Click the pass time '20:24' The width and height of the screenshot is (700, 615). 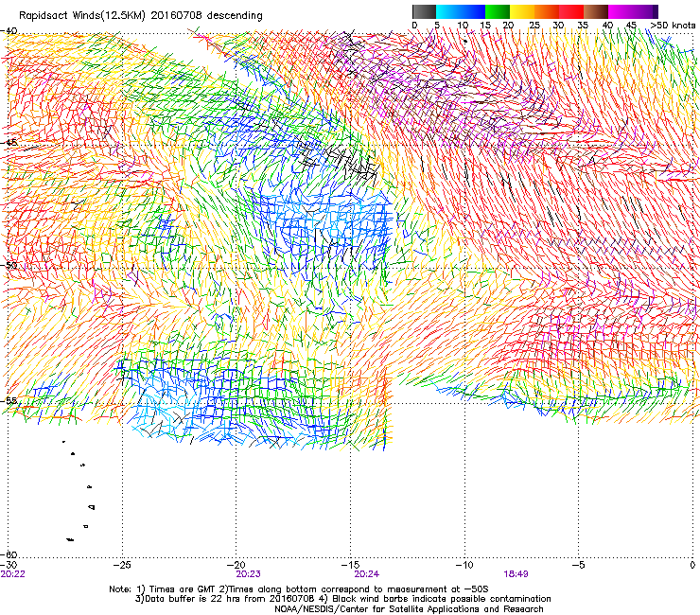(x=366, y=574)
